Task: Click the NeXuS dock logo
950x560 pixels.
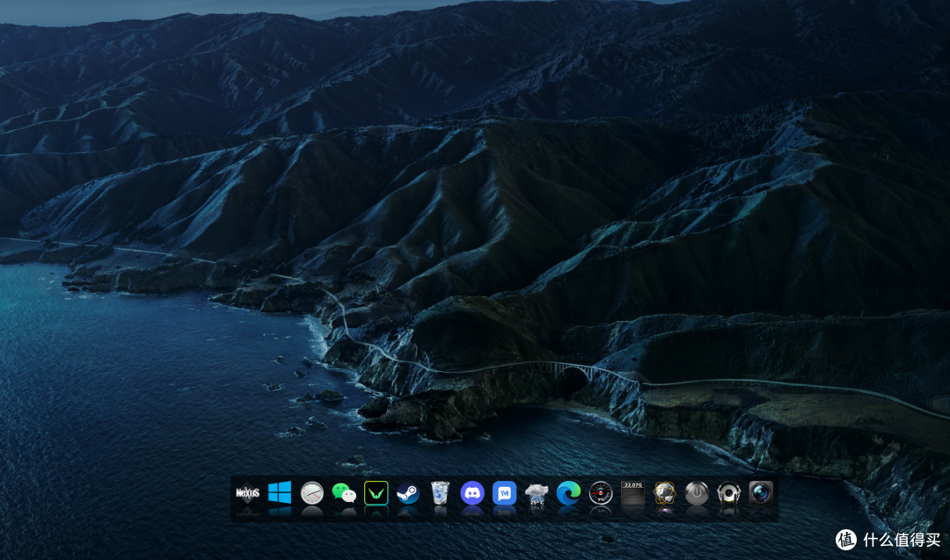Action: pos(249,493)
